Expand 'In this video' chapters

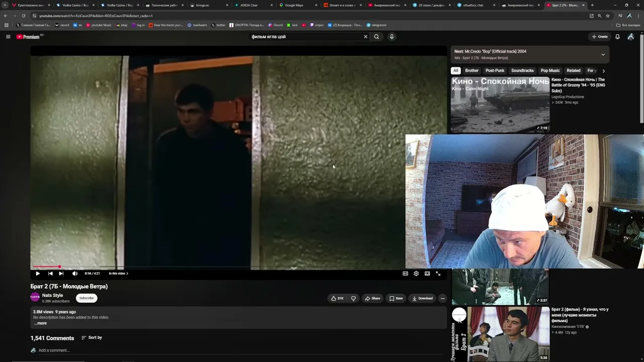(119, 274)
